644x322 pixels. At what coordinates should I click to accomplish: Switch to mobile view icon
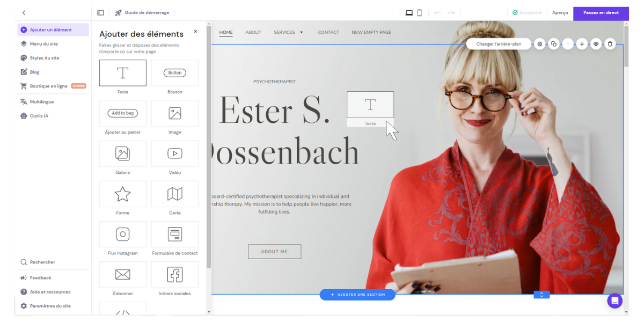(x=420, y=13)
